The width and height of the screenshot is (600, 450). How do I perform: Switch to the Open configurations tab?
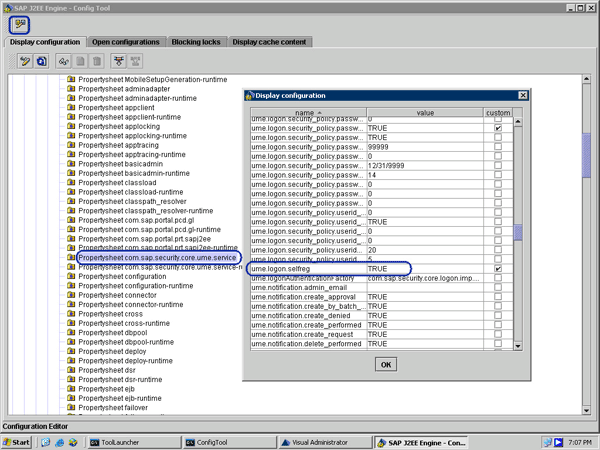[126, 42]
